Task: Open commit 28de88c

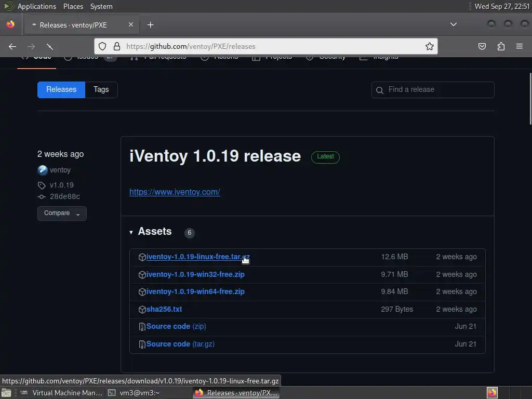Action: (x=65, y=196)
